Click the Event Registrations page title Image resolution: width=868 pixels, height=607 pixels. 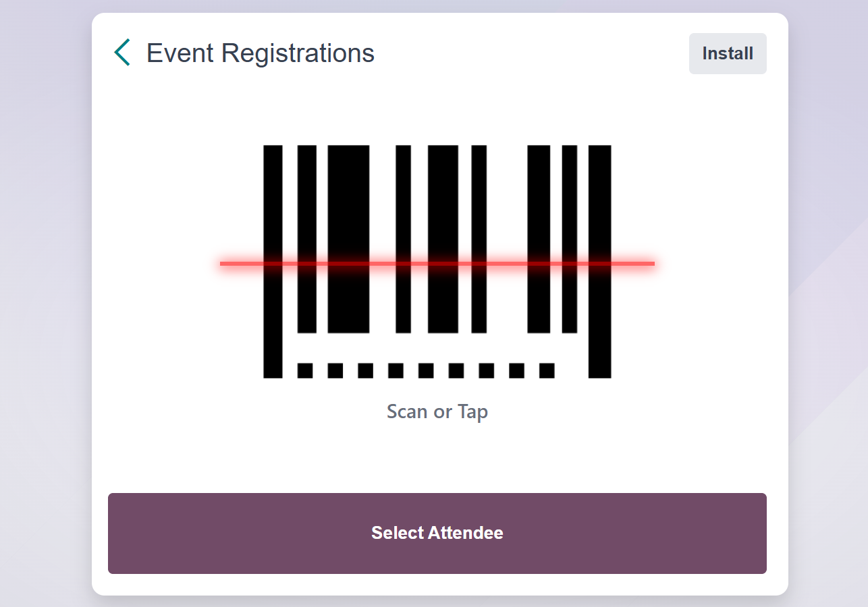(260, 53)
